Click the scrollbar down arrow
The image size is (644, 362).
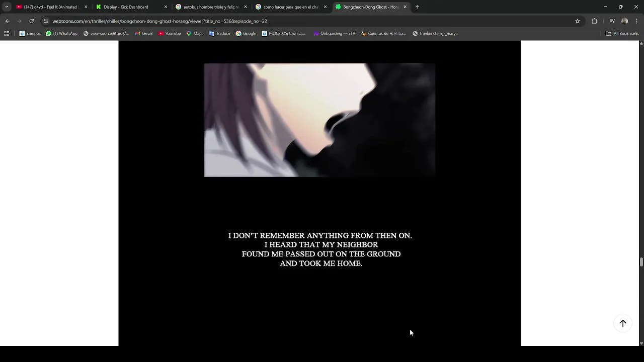tap(641, 343)
